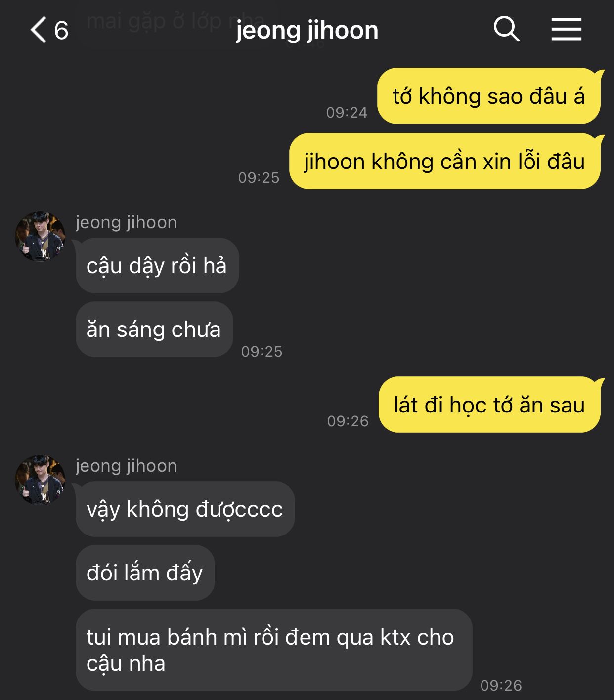Tap the 'tui mua bánh mì' message bubble

pyautogui.click(x=274, y=650)
